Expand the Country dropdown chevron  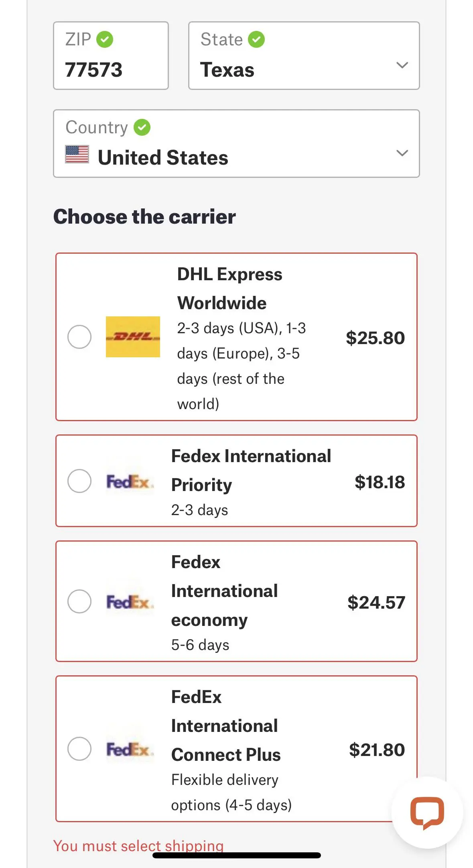(402, 153)
